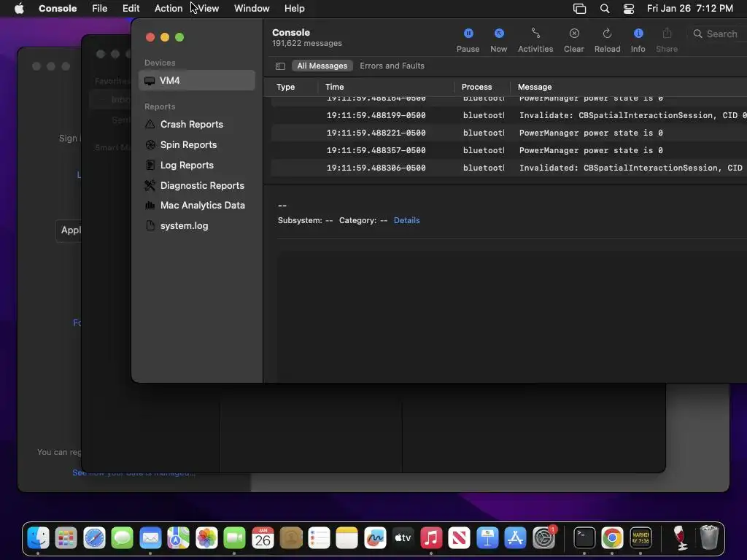Click the Details link

tap(406, 220)
